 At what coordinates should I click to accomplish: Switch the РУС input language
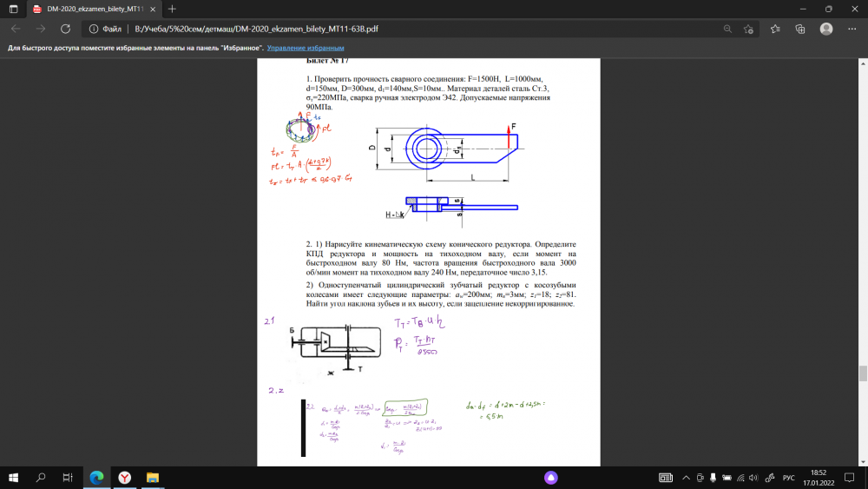coord(788,478)
